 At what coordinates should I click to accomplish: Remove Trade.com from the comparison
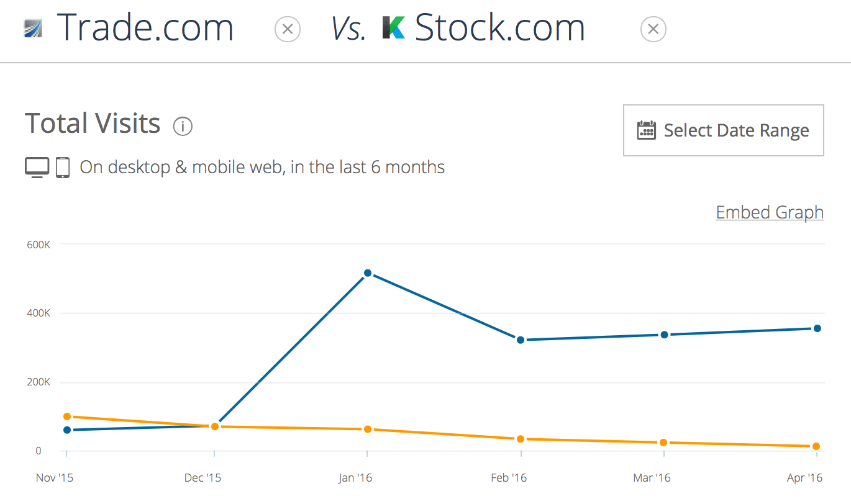click(x=288, y=29)
